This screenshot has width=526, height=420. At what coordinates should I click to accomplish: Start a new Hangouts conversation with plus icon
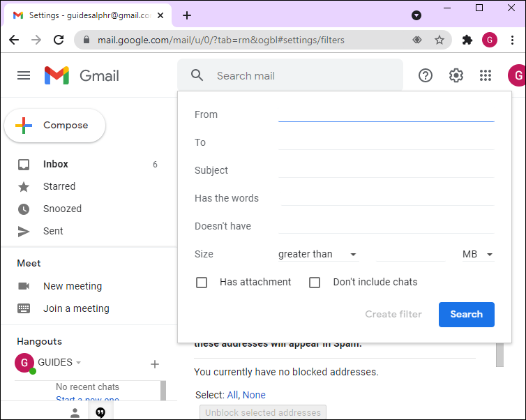(x=155, y=363)
